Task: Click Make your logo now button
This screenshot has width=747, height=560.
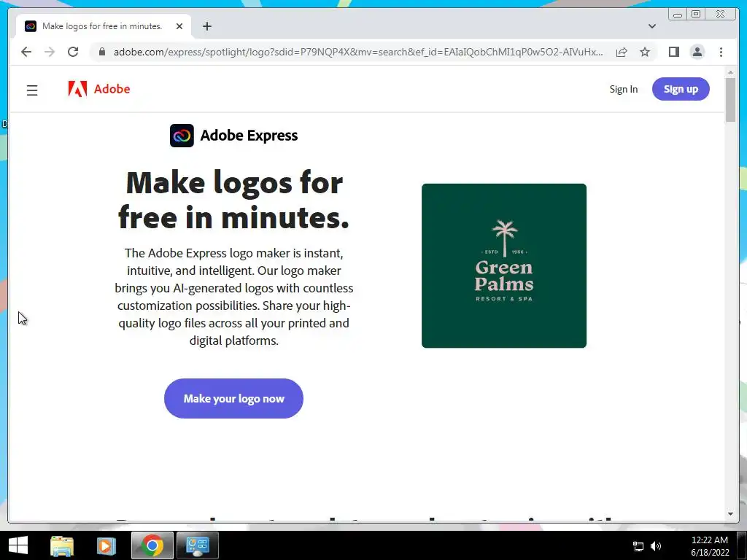Action: tap(233, 399)
